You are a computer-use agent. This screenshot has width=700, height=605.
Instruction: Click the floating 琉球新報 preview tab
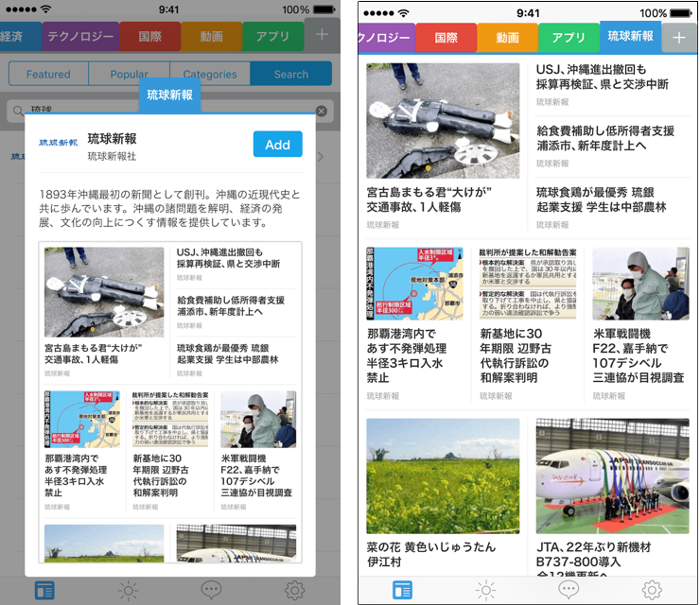pos(169,95)
